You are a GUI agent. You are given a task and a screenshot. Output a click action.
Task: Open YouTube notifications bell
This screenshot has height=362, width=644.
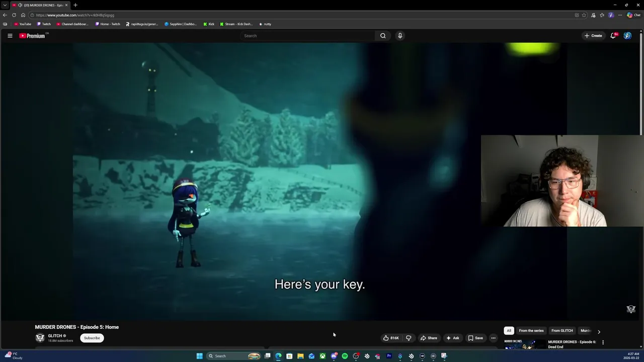[x=613, y=36]
